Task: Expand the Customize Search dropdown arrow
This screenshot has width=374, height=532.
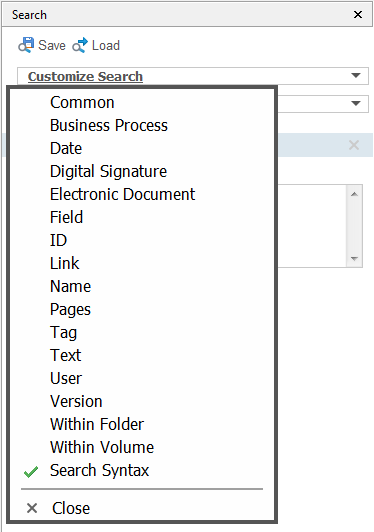Action: coord(356,75)
